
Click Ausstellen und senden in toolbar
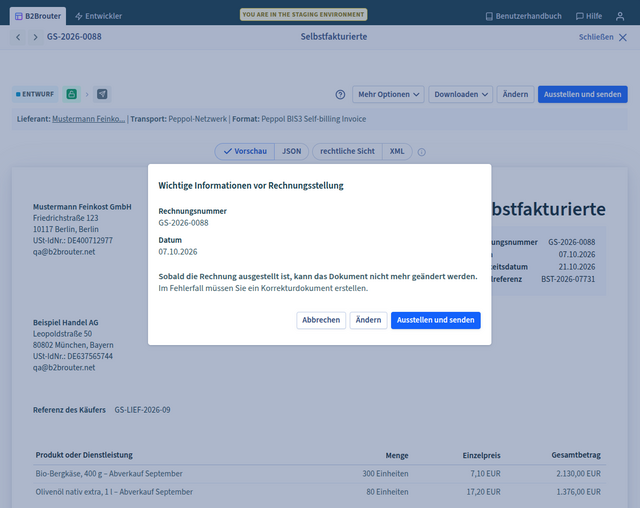[x=582, y=94]
